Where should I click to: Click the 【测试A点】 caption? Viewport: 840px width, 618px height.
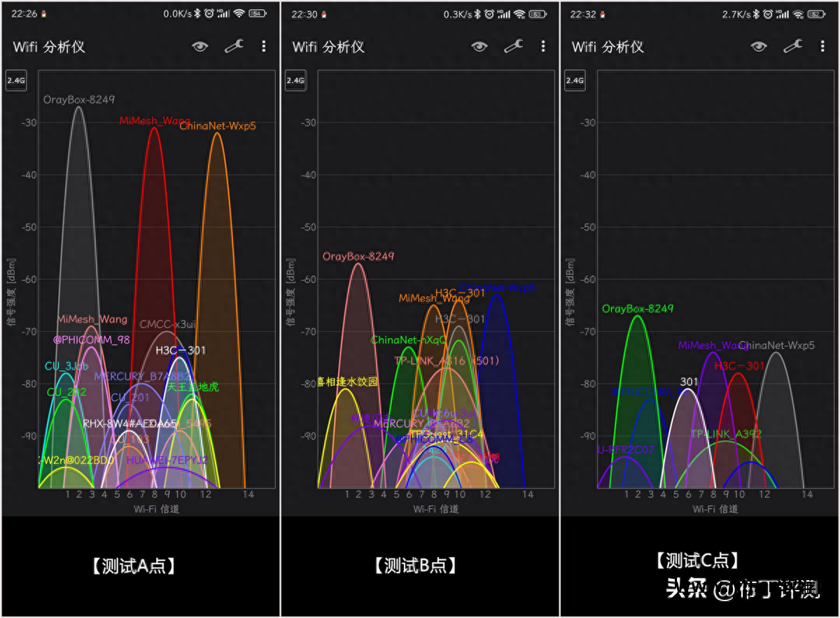(133, 566)
